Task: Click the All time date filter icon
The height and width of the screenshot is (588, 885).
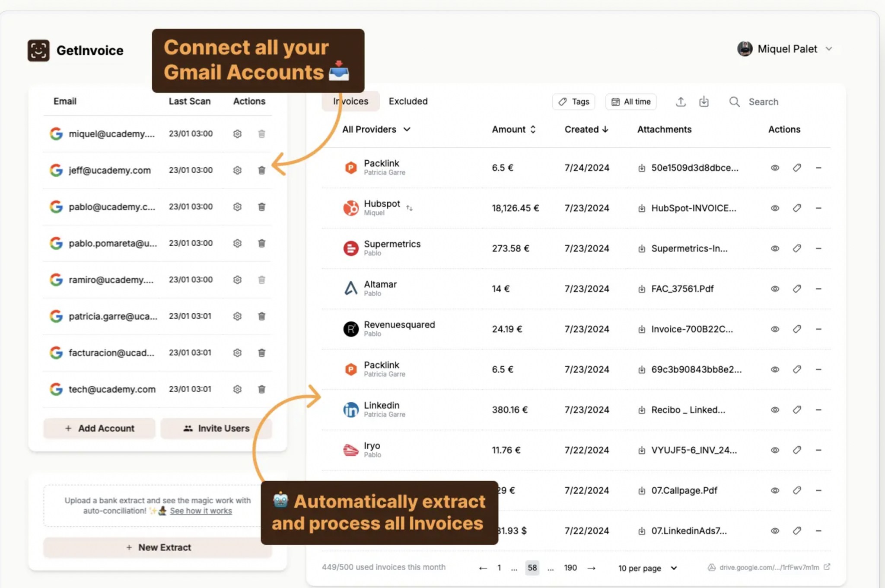Action: click(x=617, y=102)
